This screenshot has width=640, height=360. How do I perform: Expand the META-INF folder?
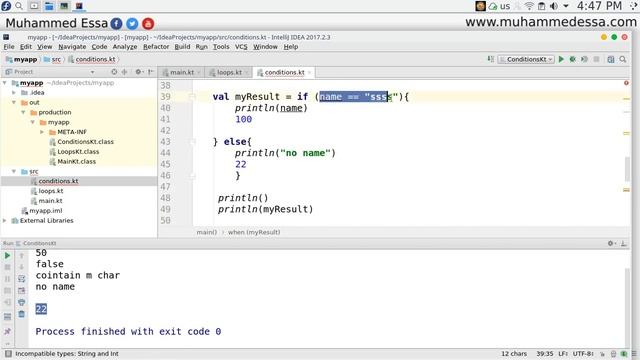42,132
